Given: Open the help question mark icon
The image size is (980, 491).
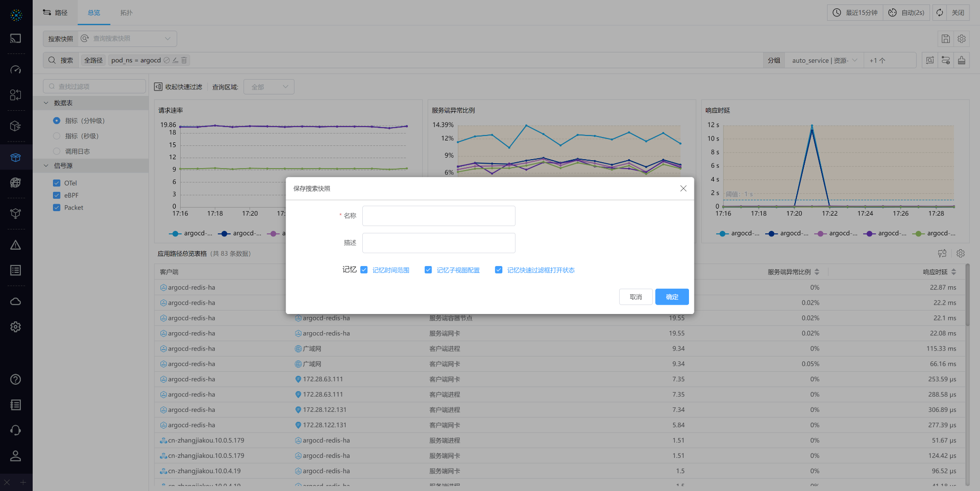Looking at the screenshot, I should 16,379.
